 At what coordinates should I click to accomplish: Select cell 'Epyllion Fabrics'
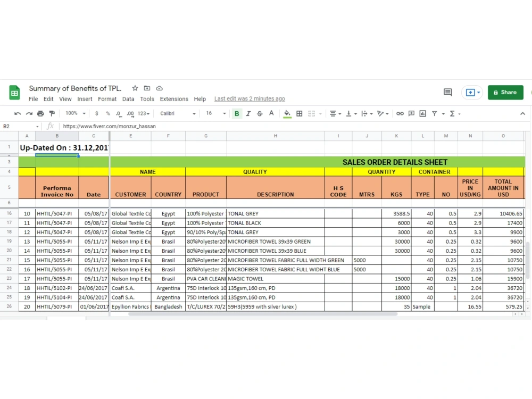(x=131, y=307)
